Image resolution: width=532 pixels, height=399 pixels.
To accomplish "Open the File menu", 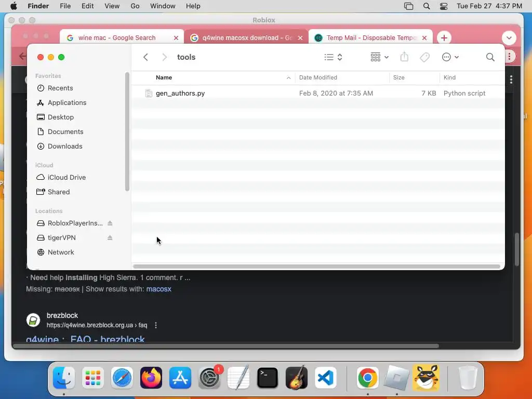I will click(65, 6).
